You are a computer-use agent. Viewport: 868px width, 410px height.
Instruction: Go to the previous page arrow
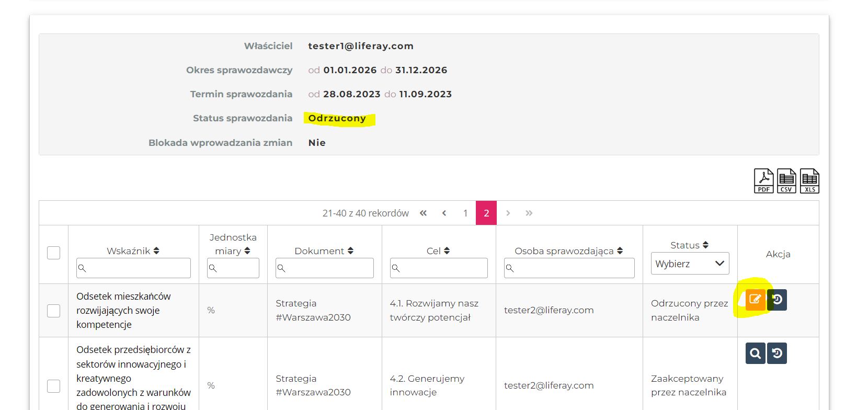tap(444, 213)
